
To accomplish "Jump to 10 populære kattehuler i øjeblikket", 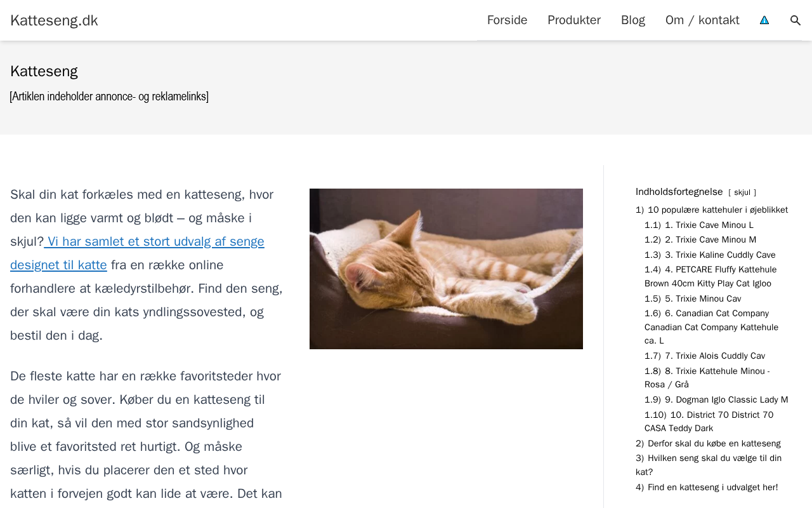I will [x=712, y=210].
